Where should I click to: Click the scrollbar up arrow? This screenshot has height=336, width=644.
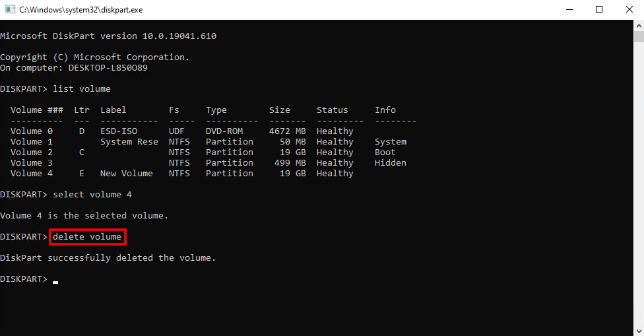639,26
